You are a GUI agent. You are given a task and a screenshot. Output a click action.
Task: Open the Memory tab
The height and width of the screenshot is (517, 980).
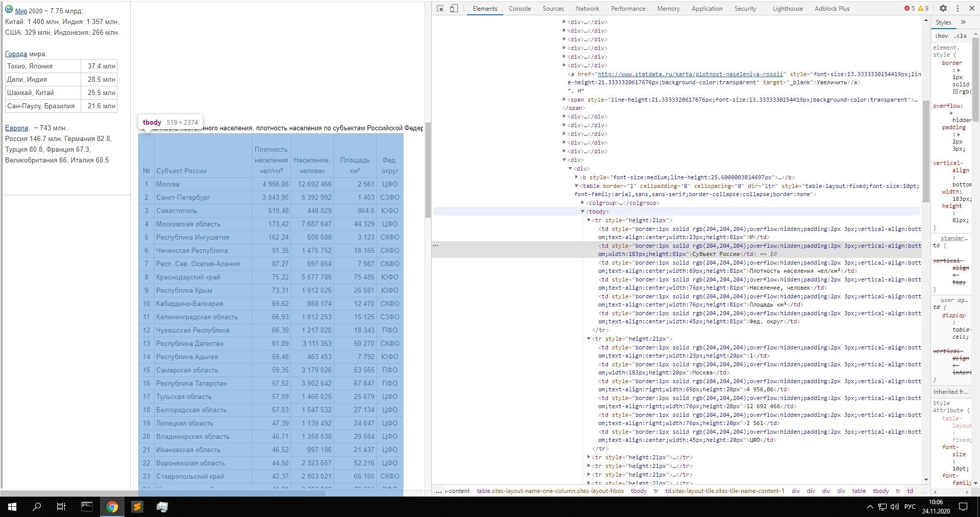click(668, 9)
